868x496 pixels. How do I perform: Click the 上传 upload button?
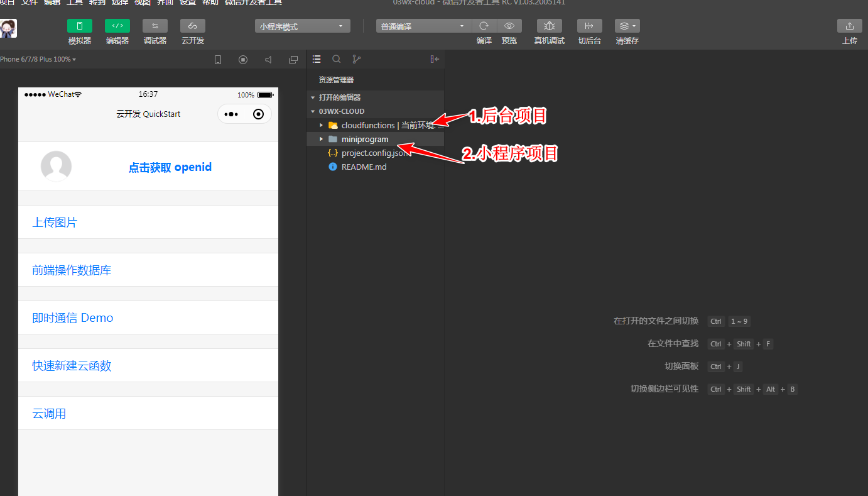pos(850,26)
